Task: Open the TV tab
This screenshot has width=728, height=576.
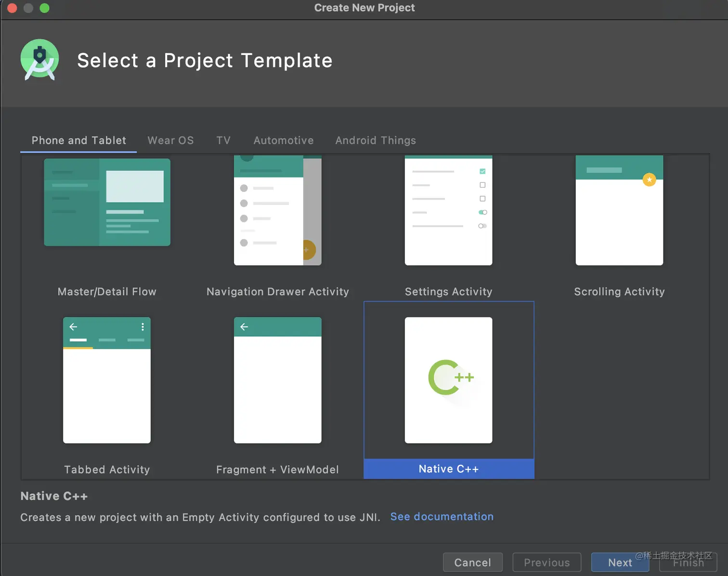Action: [x=223, y=141]
